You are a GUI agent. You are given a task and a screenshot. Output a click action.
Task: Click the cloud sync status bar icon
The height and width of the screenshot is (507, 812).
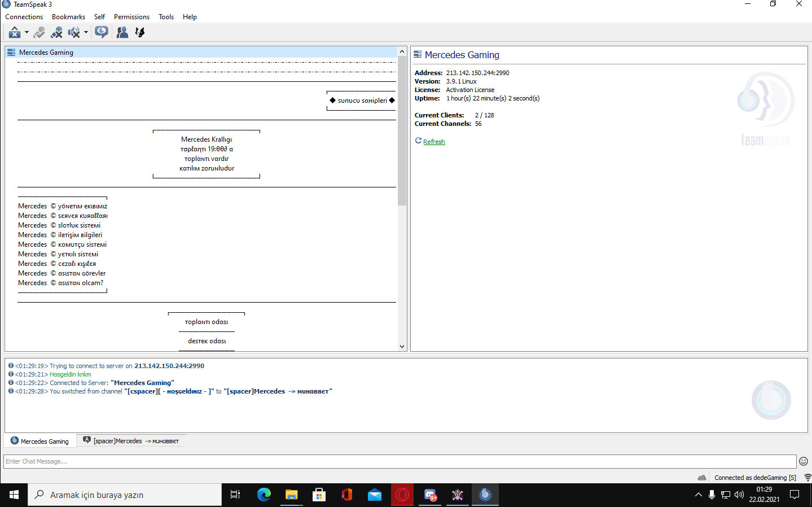click(x=702, y=478)
